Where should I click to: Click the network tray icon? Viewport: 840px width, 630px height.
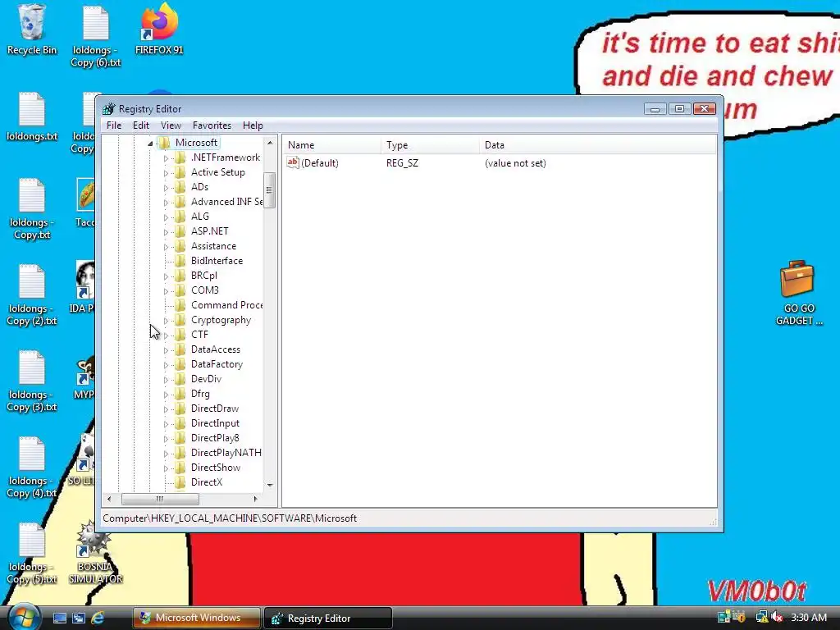click(x=761, y=617)
